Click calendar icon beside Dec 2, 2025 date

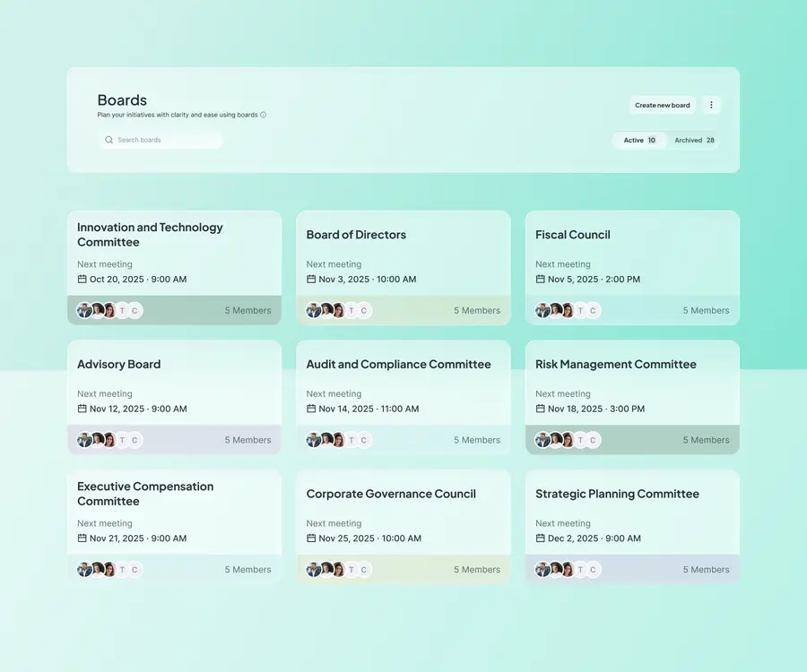[x=540, y=538]
